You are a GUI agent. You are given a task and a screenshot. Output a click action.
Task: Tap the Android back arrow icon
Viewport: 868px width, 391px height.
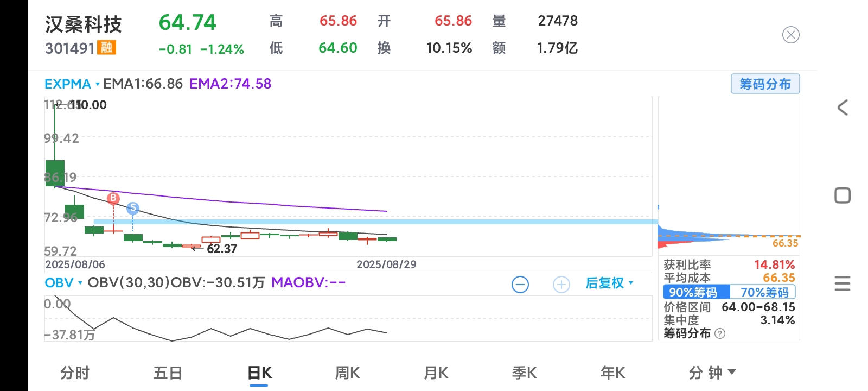coord(843,108)
